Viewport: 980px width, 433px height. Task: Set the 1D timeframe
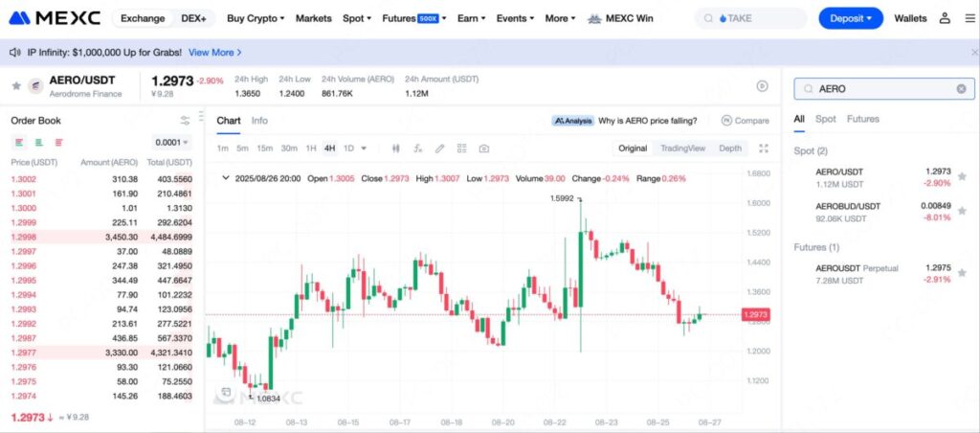click(348, 148)
